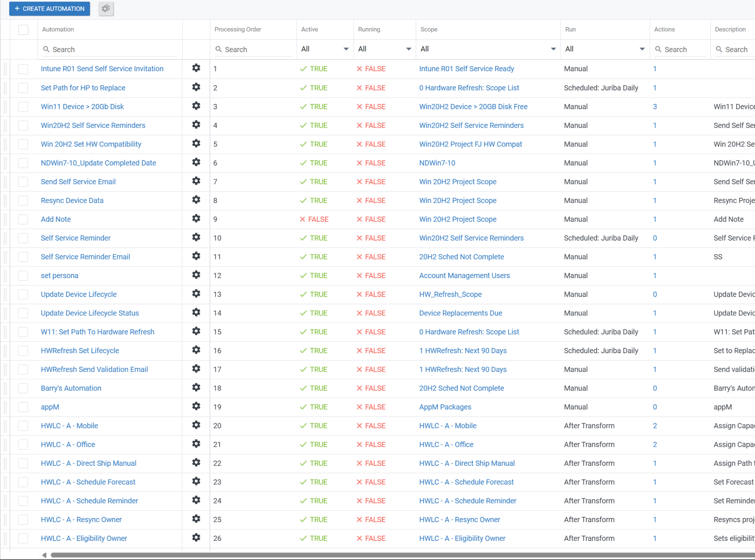
Task: Click cog icon for Resync Device Data
Action: (x=196, y=200)
